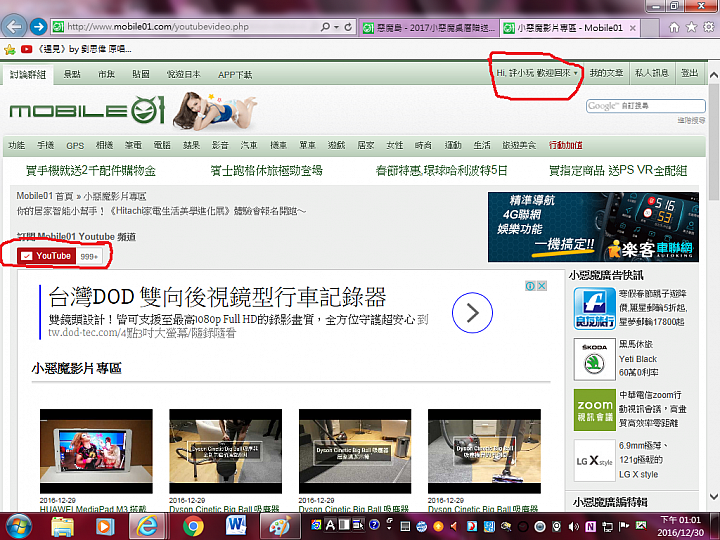Click the zoom 視訊會議 ad icon
The width and height of the screenshot is (720, 540).
click(x=594, y=410)
